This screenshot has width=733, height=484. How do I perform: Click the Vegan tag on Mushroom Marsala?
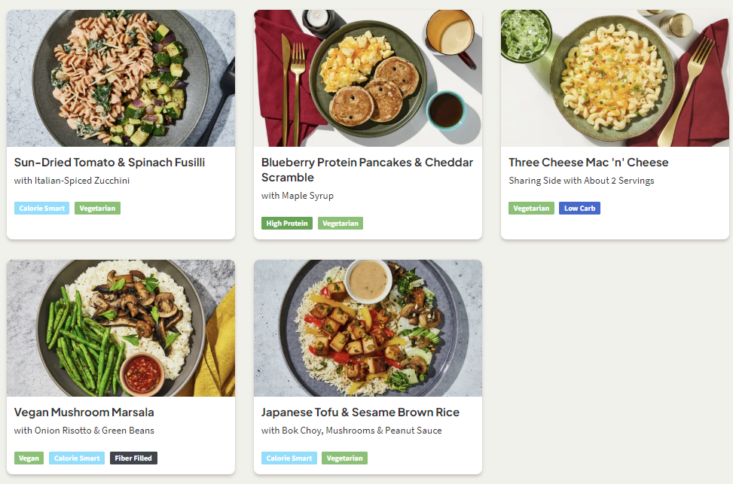(x=29, y=458)
